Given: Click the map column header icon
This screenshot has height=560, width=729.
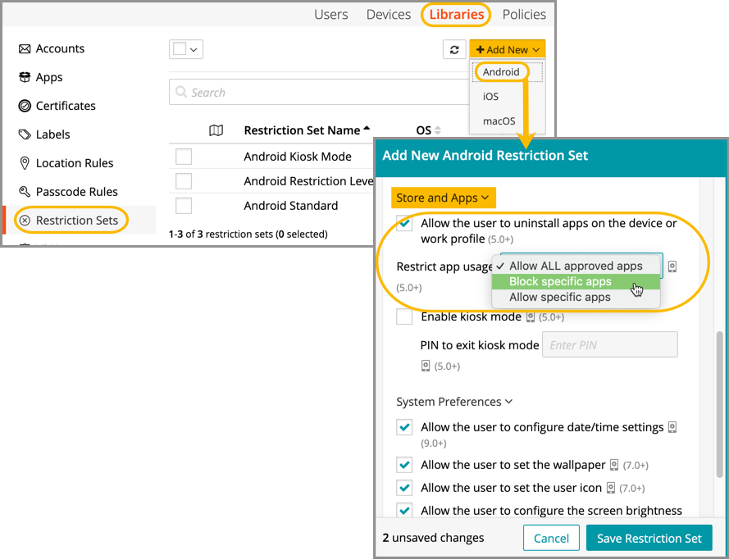Looking at the screenshot, I should pyautogui.click(x=216, y=130).
